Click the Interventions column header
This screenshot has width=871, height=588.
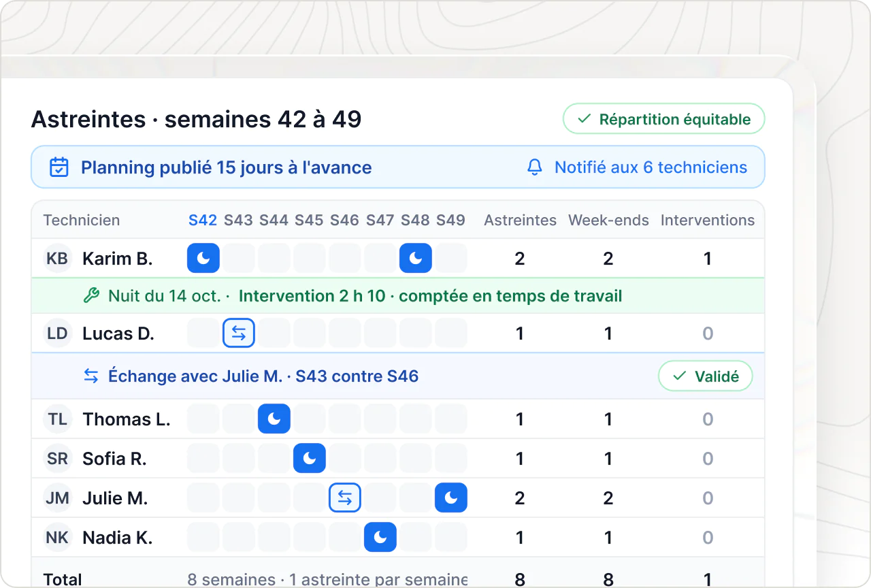point(708,220)
